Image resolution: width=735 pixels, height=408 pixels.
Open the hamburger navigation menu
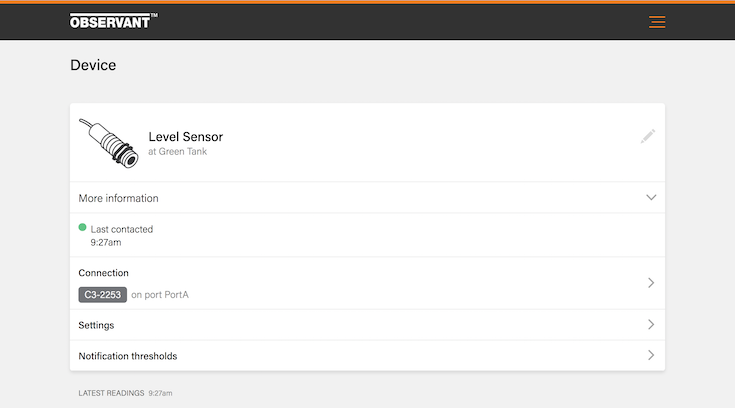tap(657, 22)
